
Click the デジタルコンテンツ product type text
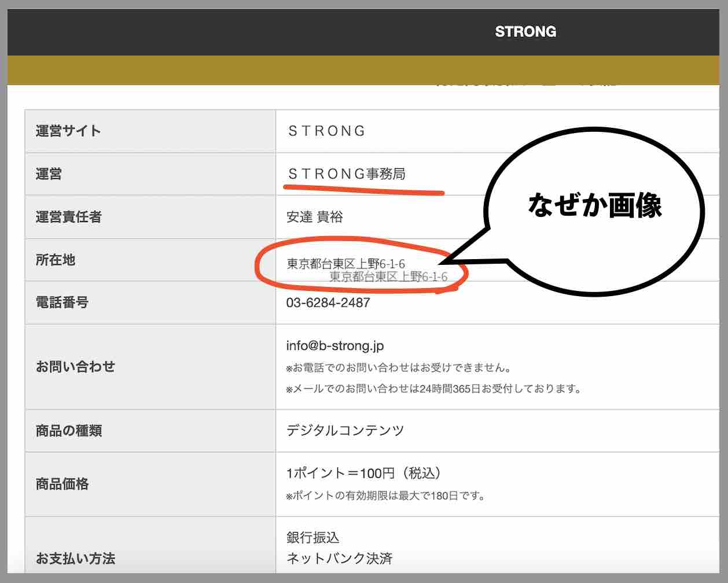coord(345,430)
